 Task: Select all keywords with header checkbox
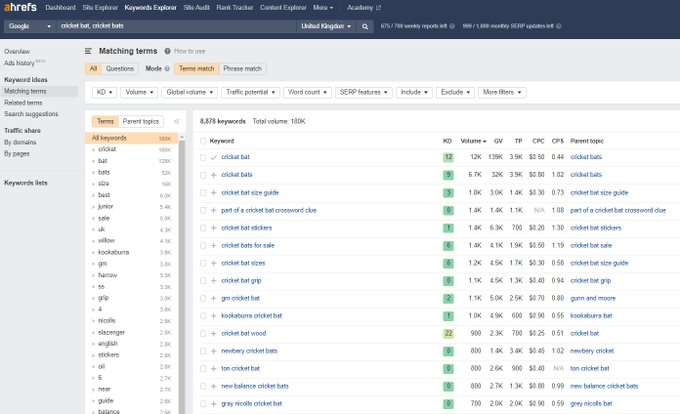pos(203,141)
